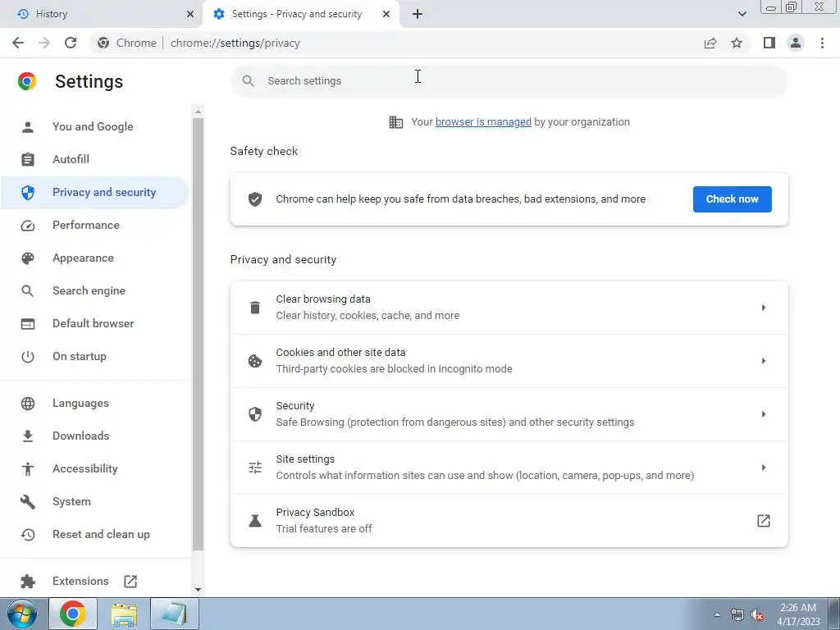Show hidden system tray icons

pyautogui.click(x=717, y=614)
